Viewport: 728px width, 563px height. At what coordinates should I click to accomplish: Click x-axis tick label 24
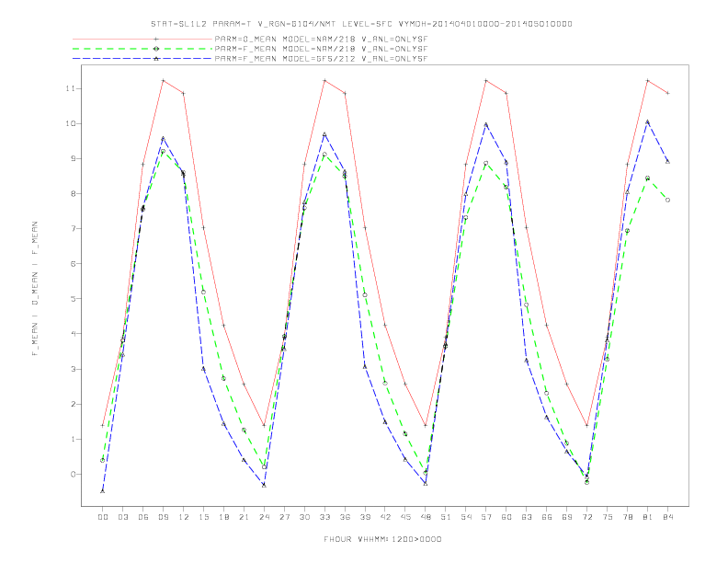click(x=264, y=517)
